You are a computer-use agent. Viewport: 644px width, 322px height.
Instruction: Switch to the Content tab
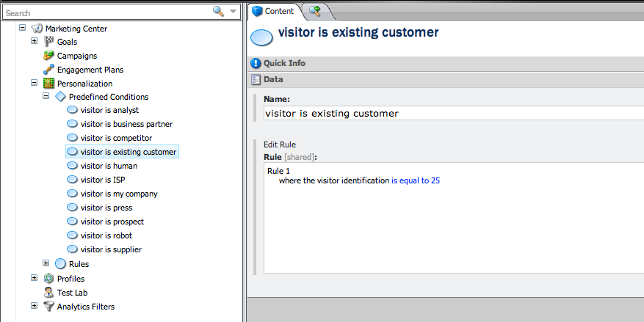pyautogui.click(x=274, y=12)
